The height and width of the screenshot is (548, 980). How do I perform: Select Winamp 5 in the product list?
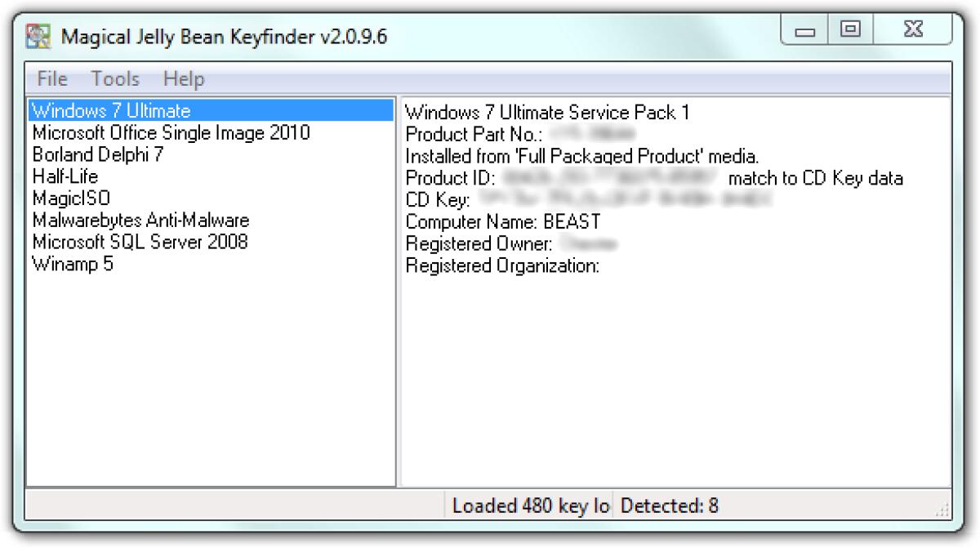72,264
